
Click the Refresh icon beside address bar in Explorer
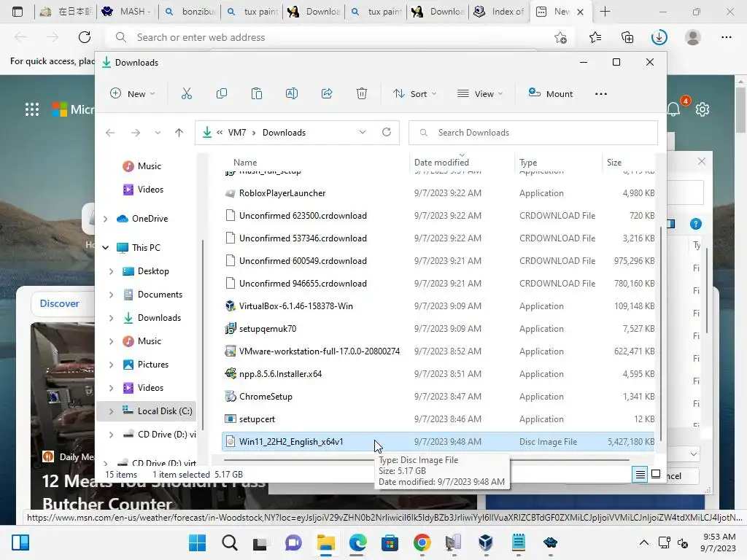(387, 133)
